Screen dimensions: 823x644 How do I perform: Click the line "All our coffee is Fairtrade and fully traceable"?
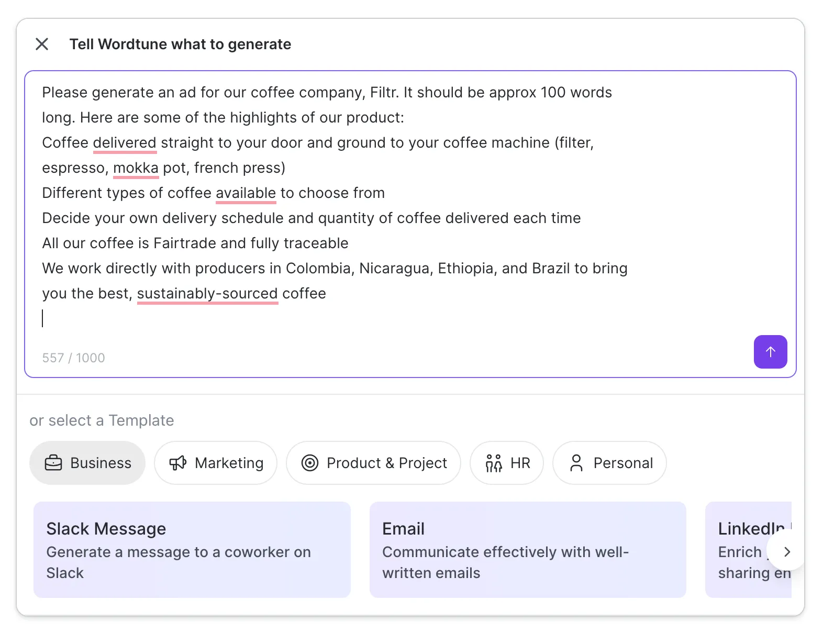(x=195, y=243)
